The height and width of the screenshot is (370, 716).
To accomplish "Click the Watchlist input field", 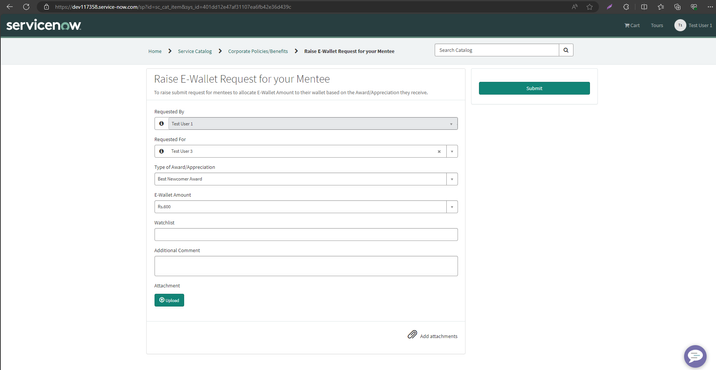I will 306,235.
